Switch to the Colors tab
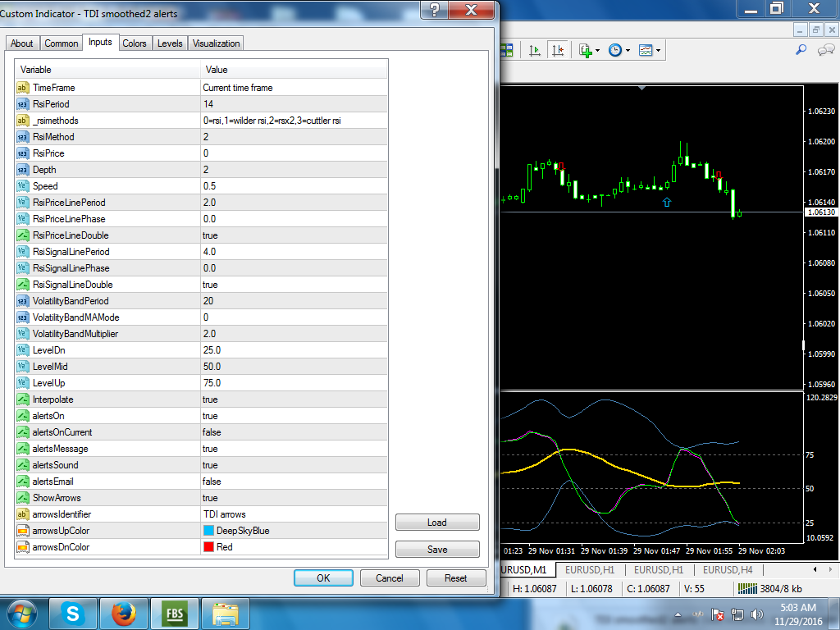The image size is (840, 630). click(135, 43)
